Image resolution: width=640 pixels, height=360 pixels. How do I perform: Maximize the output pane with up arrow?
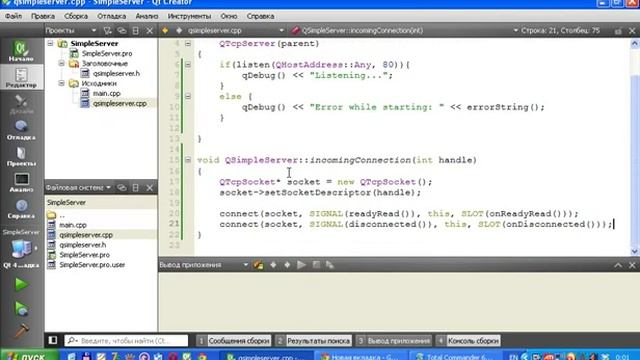pos(618,265)
